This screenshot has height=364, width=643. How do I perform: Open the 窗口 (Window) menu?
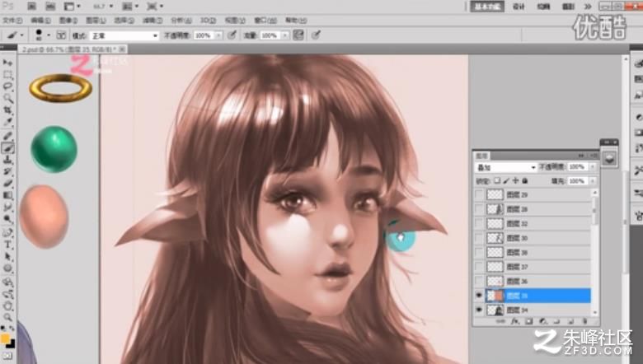tap(265, 21)
